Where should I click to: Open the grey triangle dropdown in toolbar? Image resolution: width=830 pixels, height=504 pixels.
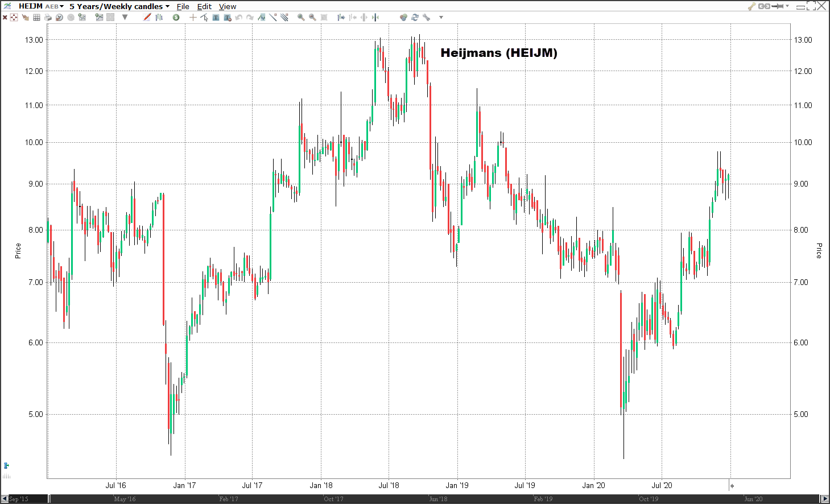[125, 18]
